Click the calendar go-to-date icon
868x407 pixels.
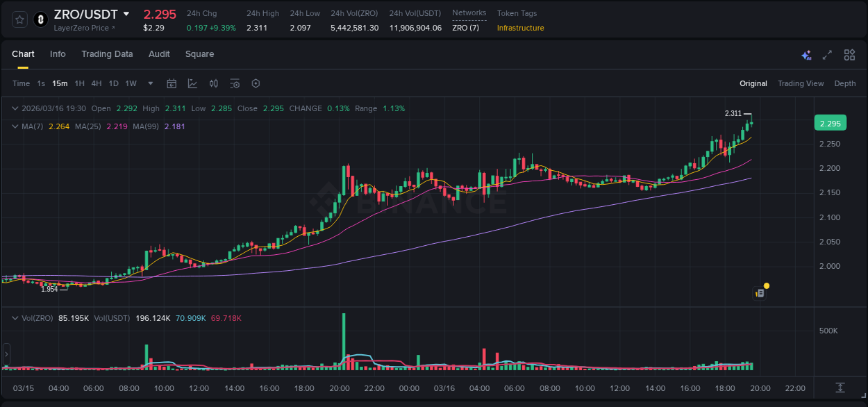point(172,83)
